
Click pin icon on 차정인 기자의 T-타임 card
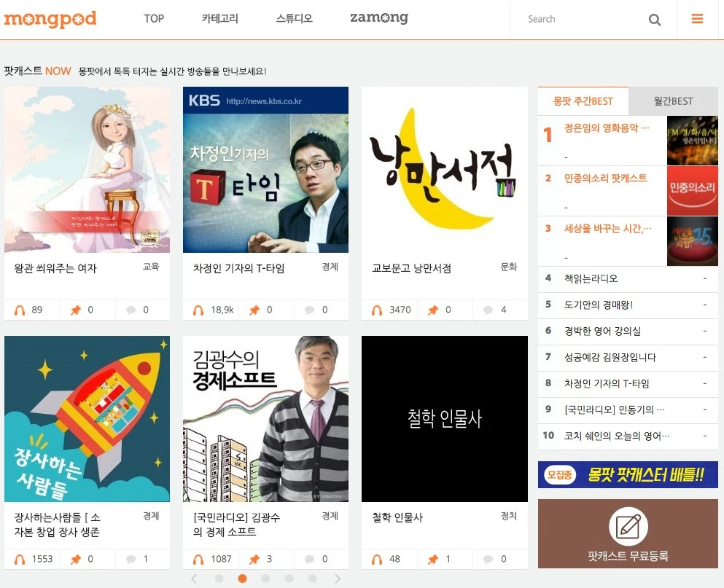coord(254,310)
